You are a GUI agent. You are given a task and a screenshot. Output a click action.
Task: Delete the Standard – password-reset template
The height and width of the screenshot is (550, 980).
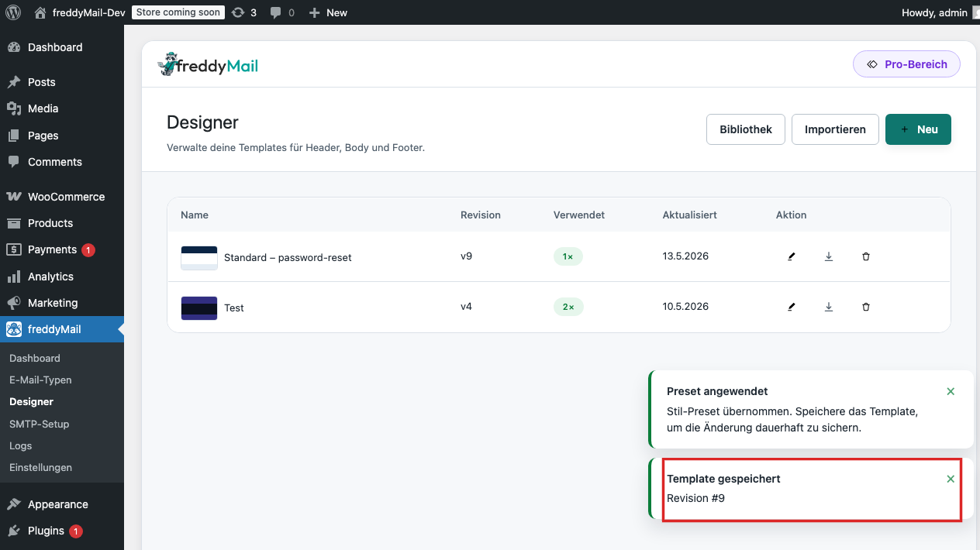click(x=866, y=256)
